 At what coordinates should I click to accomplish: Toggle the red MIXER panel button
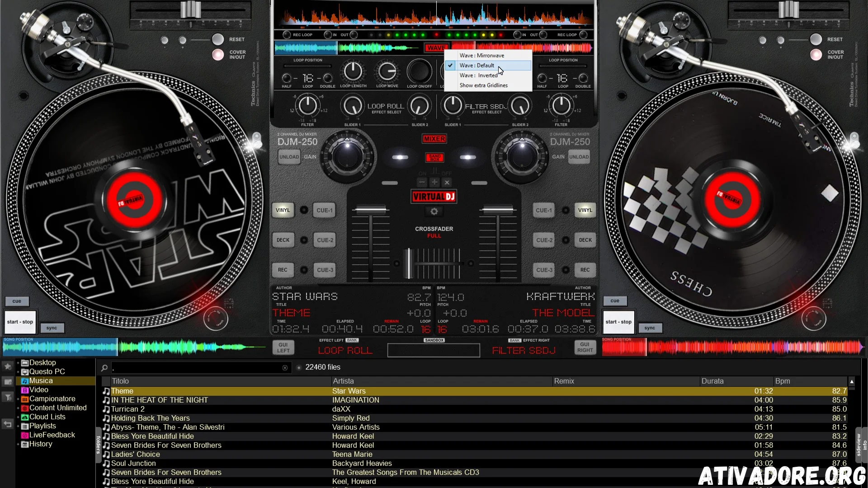pyautogui.click(x=434, y=139)
